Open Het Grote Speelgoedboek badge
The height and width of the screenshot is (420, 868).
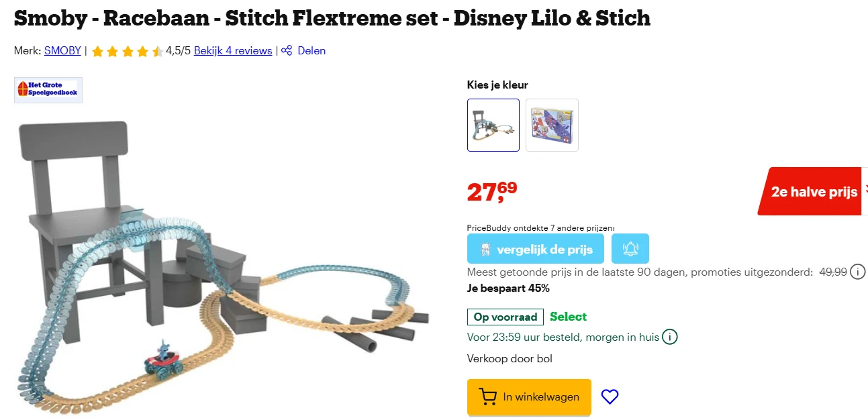(x=48, y=90)
